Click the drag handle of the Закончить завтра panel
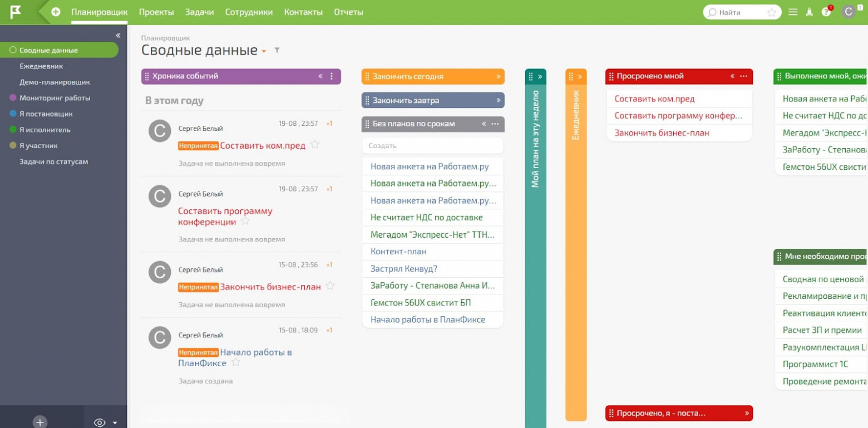The height and width of the screenshot is (428, 868). [x=367, y=101]
